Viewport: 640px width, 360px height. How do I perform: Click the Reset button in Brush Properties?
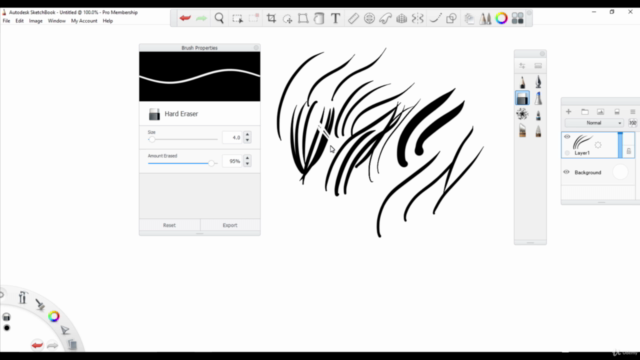click(x=169, y=225)
